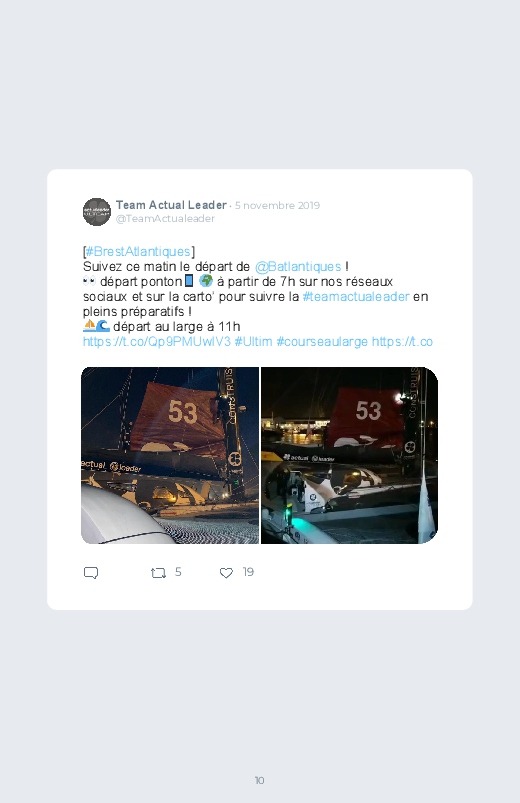Open the #courseaularge hashtag
520x803 pixels.
pos(322,342)
